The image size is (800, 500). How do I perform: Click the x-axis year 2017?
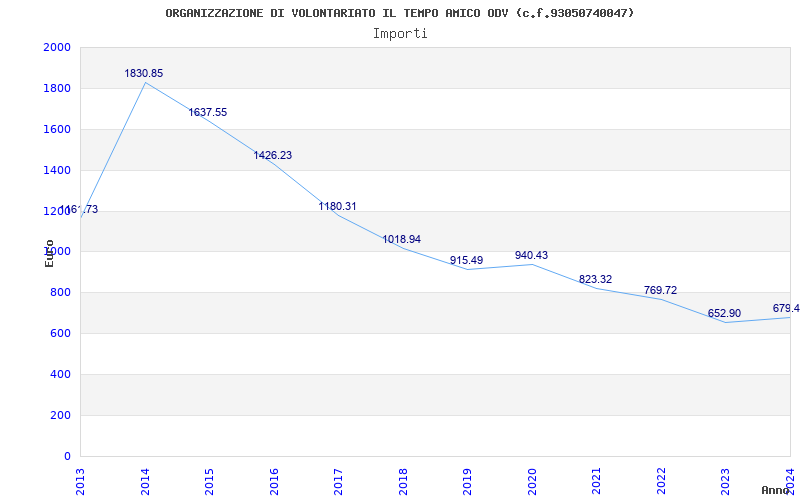pyautogui.click(x=338, y=482)
